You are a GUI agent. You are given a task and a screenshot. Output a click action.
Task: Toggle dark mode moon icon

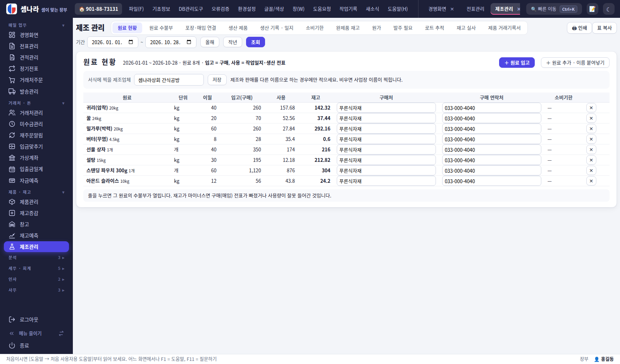coord(608,9)
